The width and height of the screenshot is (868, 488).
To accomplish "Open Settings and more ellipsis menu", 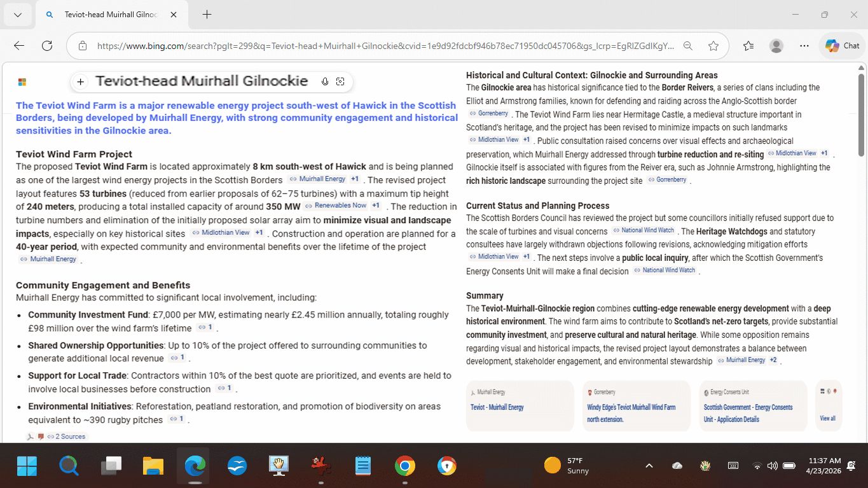I will tap(804, 46).
